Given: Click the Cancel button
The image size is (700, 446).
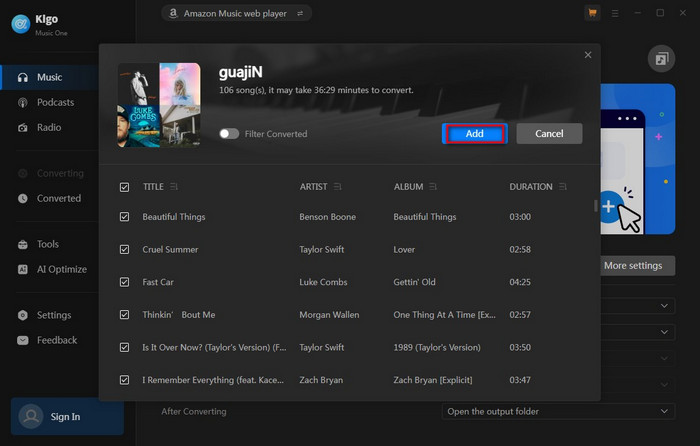Looking at the screenshot, I should click(549, 133).
